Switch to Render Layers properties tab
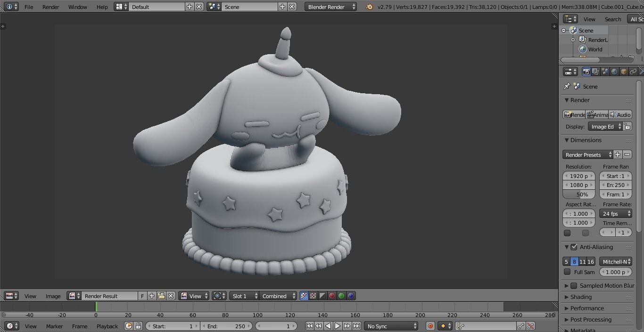644x332 pixels. (595, 72)
